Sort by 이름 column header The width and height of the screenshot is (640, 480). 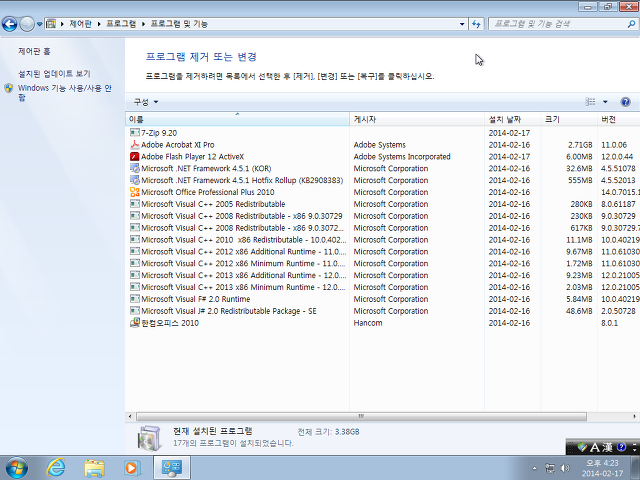pyautogui.click(x=237, y=119)
